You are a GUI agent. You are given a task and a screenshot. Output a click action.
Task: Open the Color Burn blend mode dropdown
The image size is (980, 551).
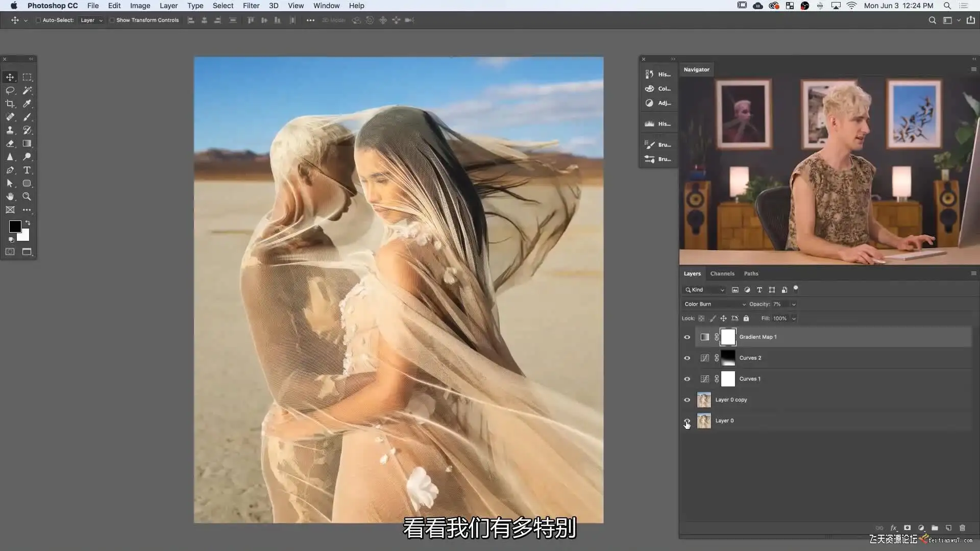(715, 304)
